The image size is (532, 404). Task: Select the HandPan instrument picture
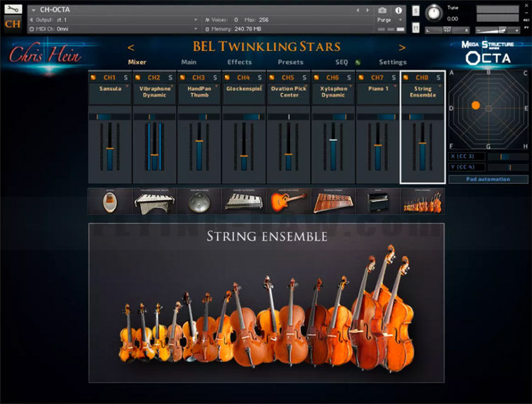(x=199, y=202)
